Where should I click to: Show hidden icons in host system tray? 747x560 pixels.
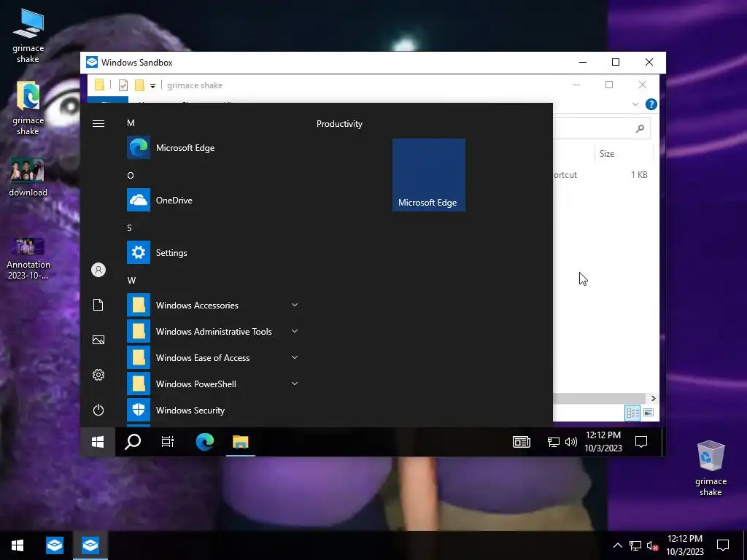pos(617,545)
